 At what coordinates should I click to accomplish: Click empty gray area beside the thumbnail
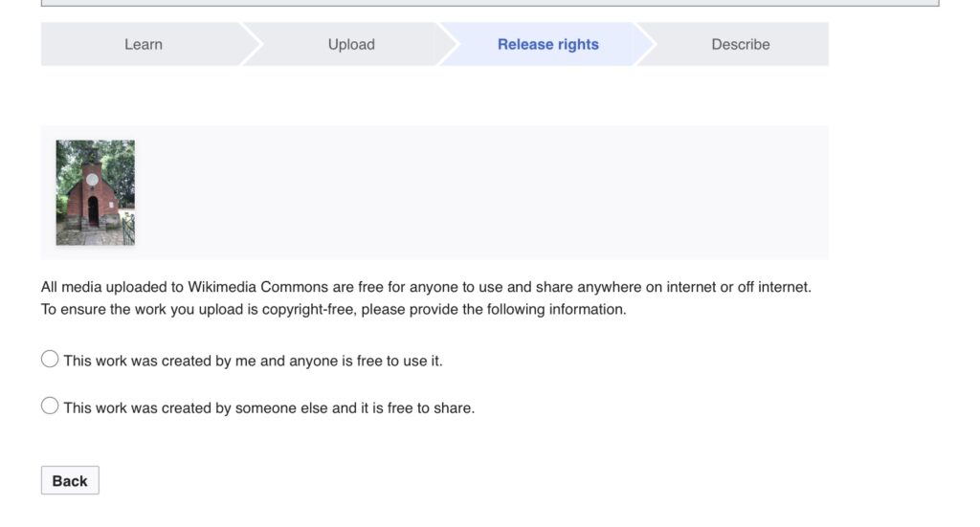pyautogui.click(x=481, y=192)
